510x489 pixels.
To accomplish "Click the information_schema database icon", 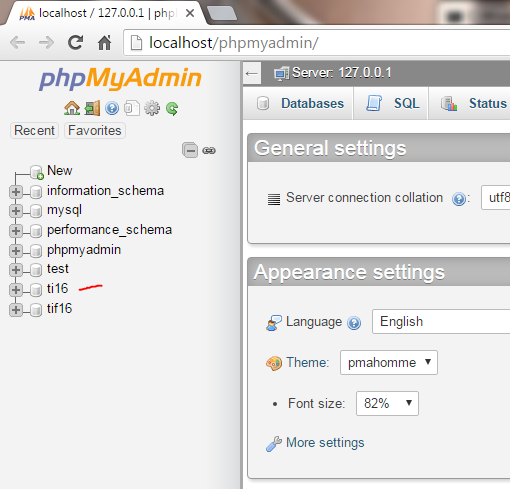I will [x=36, y=192].
